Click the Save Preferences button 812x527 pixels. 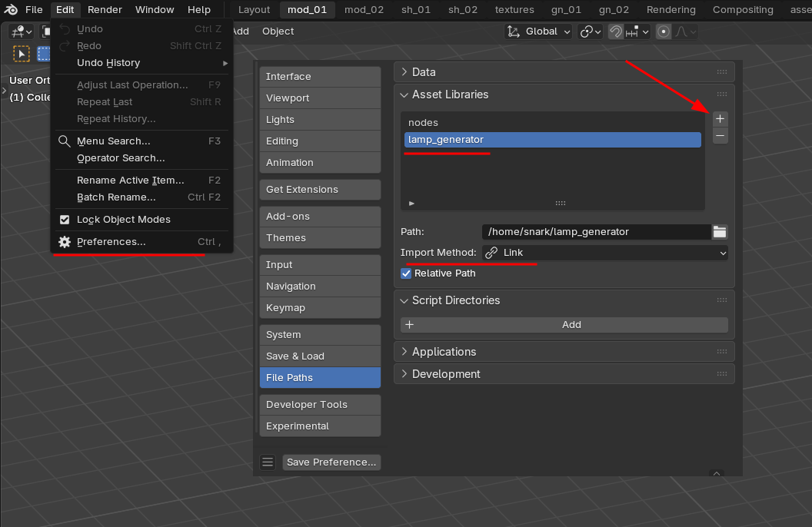pyautogui.click(x=331, y=462)
